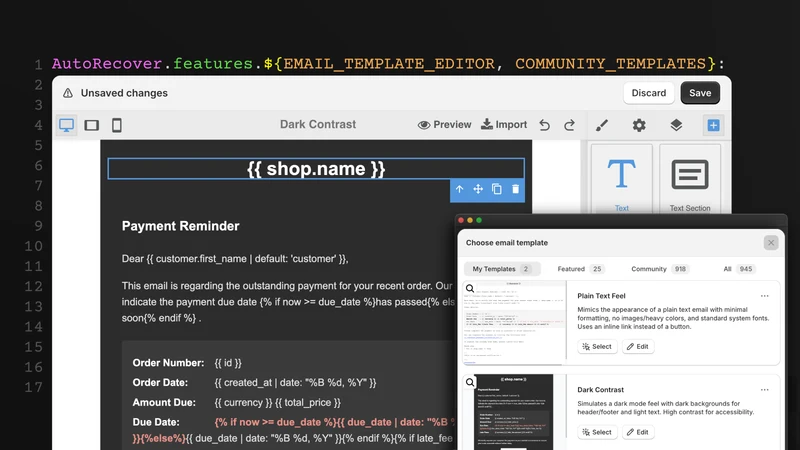Open the Dark Contrast thumbnail

point(514,412)
